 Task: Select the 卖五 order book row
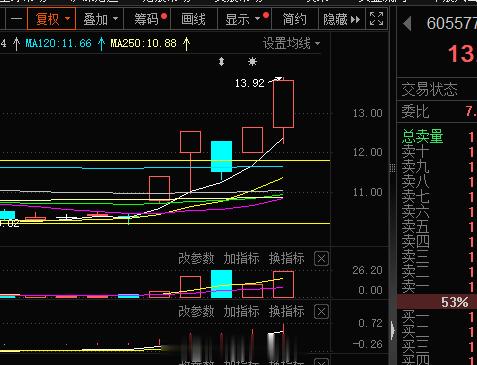437,227
